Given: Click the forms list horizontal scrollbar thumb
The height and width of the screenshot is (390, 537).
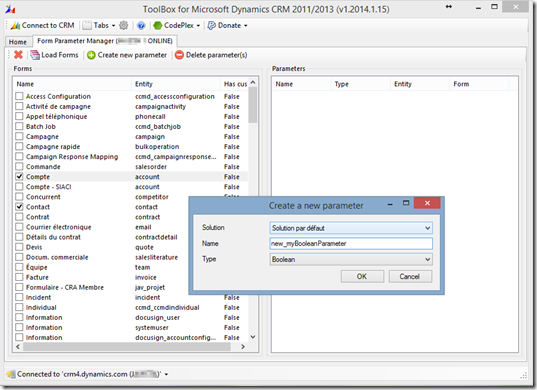Looking at the screenshot, I should point(127,347).
